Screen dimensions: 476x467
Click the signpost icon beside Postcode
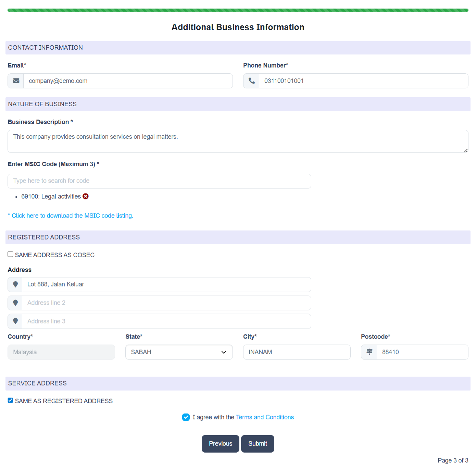369,352
